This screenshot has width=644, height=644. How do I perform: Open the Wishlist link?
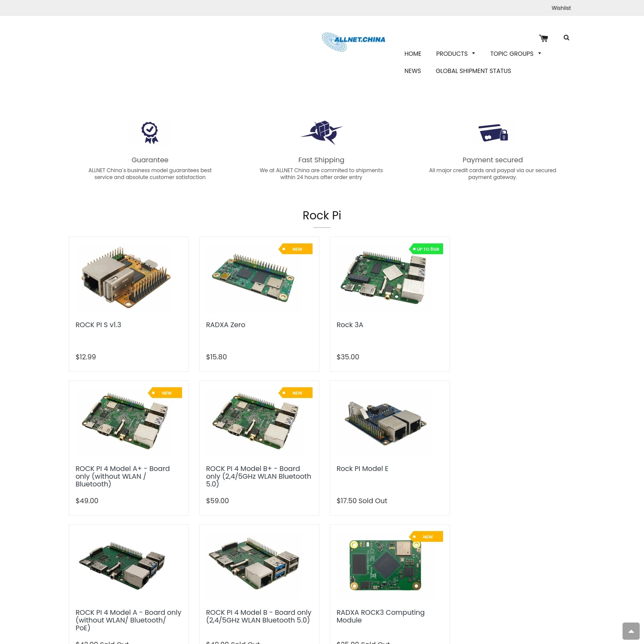point(561,8)
